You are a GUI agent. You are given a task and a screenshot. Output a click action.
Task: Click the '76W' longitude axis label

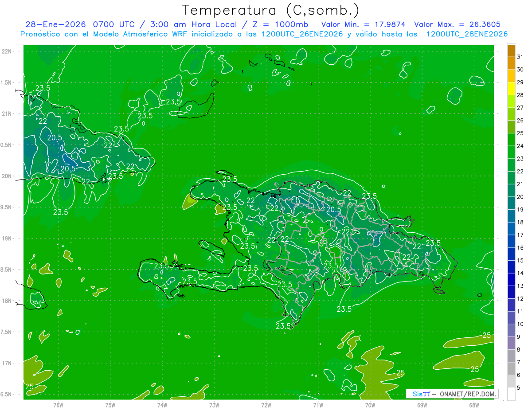coord(58,405)
